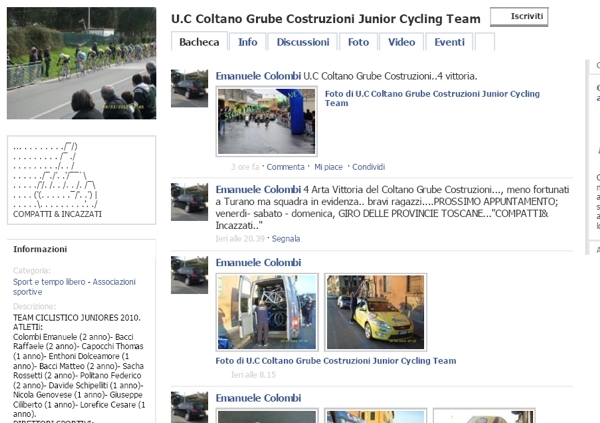Open Emanuele Colombi name on 4 Arta Vittoria post
This screenshot has height=423, width=600.
[x=258, y=189]
